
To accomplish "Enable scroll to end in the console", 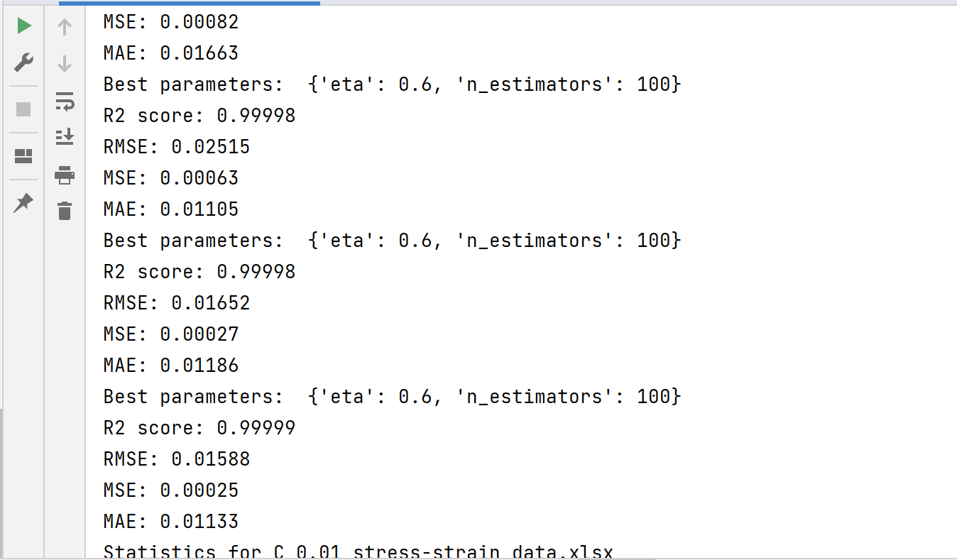I will pos(64,137).
